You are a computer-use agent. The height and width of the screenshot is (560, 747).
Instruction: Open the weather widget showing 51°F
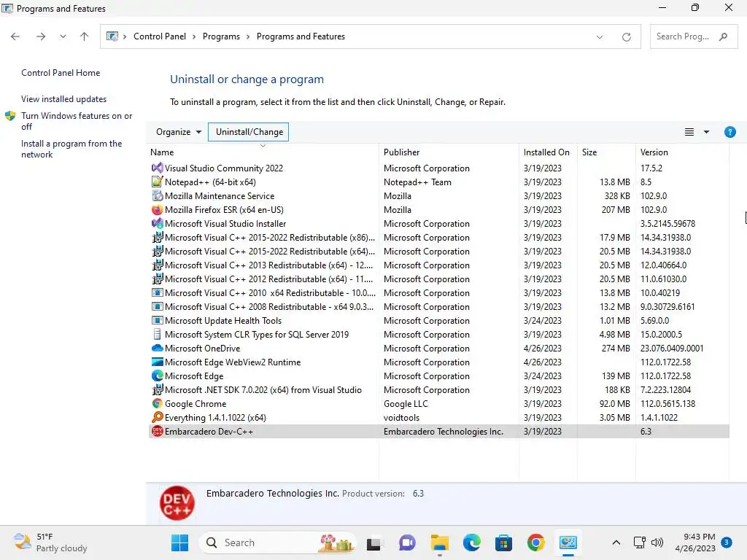tap(50, 542)
